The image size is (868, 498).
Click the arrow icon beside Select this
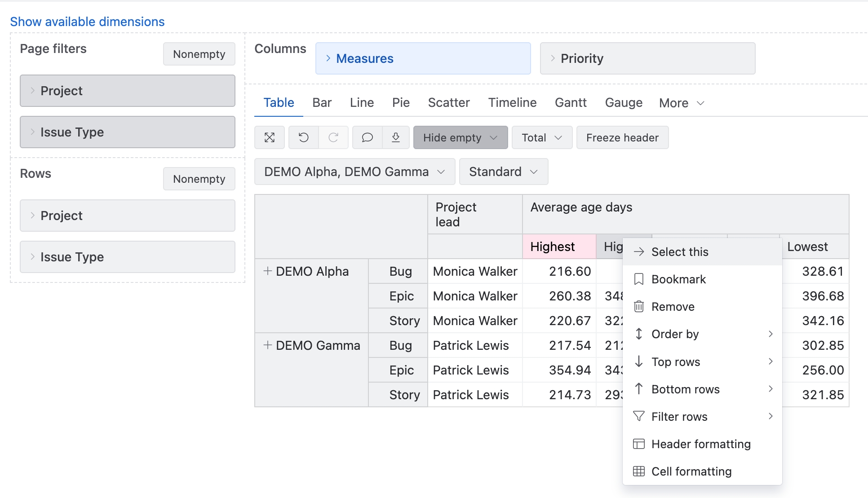click(x=639, y=252)
